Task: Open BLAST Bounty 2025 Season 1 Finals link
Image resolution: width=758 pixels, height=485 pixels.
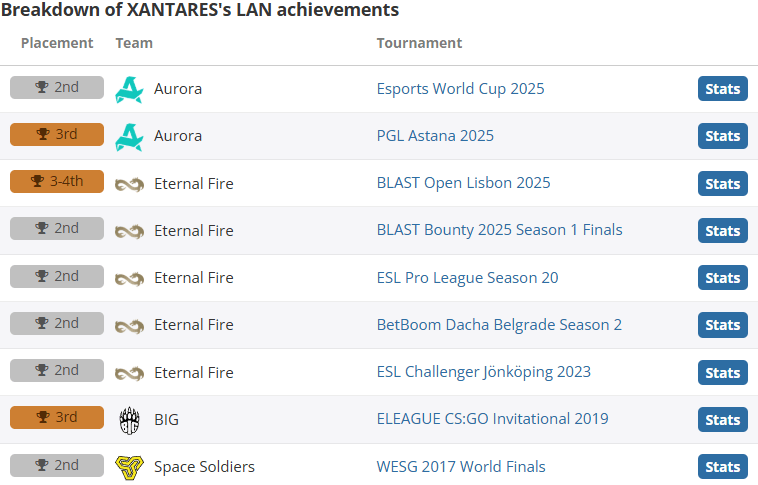Action: 499,230
